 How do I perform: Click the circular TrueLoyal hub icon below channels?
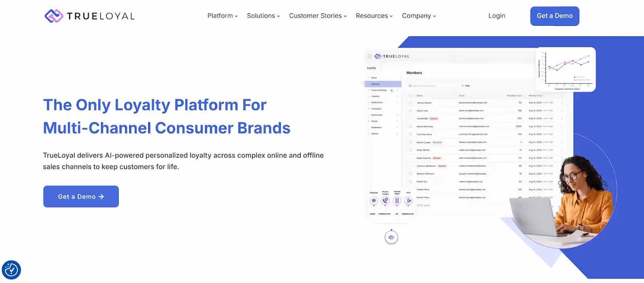pos(391,237)
